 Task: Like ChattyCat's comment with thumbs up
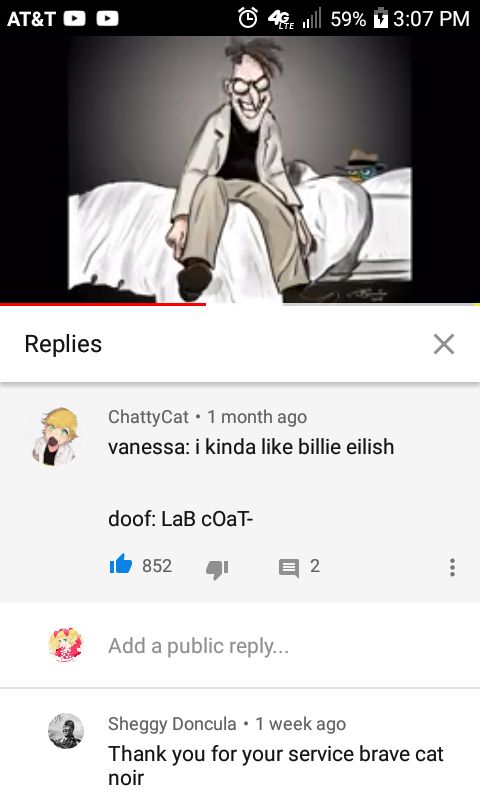point(121,565)
